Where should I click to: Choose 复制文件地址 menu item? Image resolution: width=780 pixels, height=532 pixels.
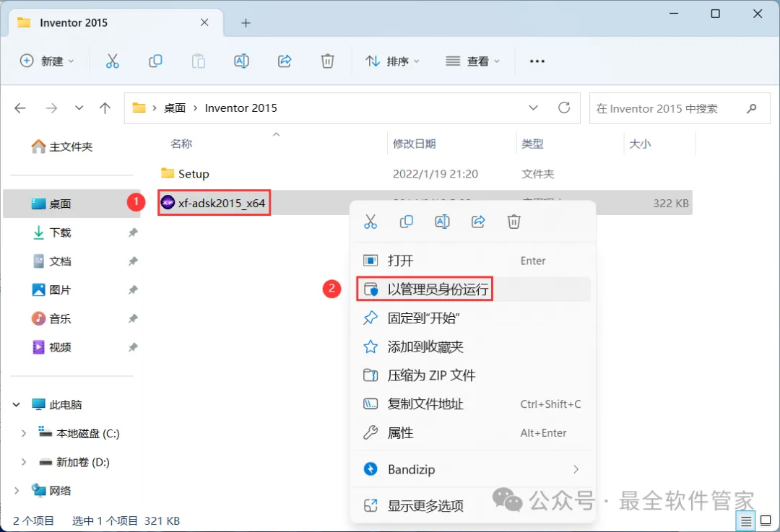tap(473, 404)
